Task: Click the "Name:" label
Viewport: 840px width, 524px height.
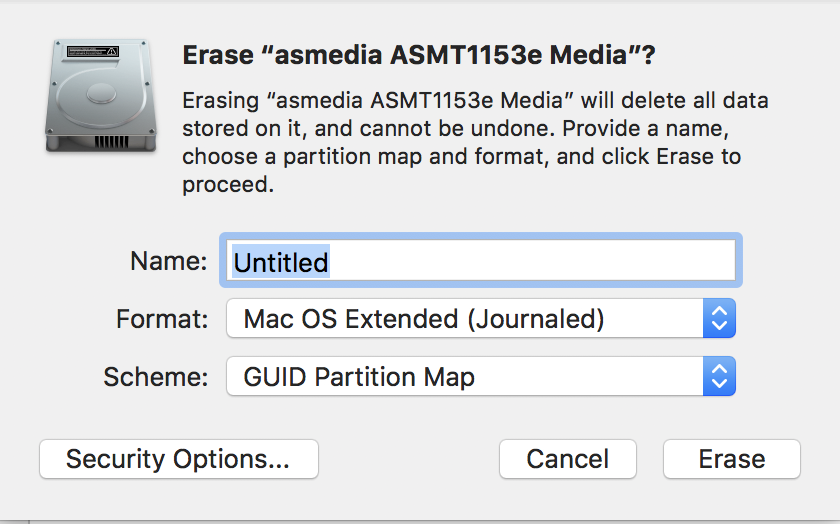Action: tap(168, 262)
